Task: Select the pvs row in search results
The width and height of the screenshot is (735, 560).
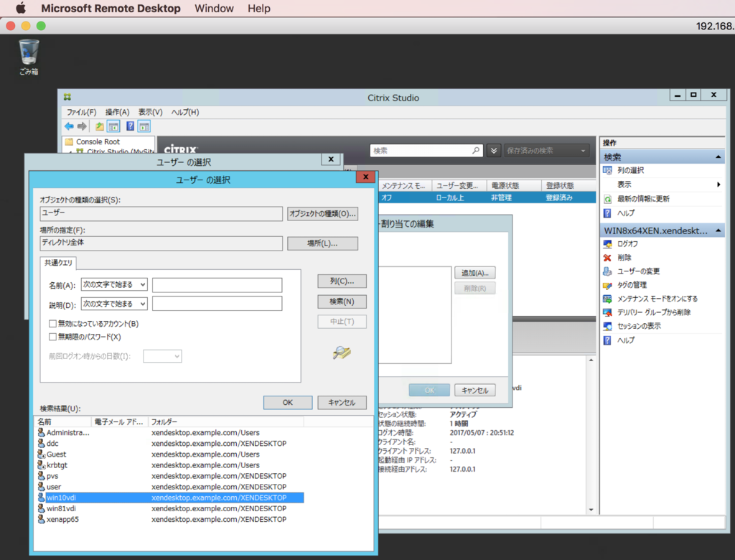Action: pos(170,476)
